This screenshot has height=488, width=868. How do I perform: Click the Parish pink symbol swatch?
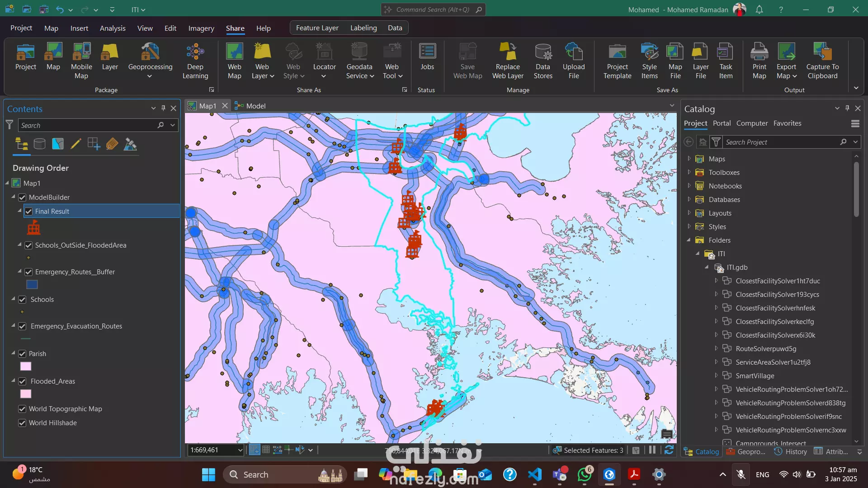click(26, 366)
